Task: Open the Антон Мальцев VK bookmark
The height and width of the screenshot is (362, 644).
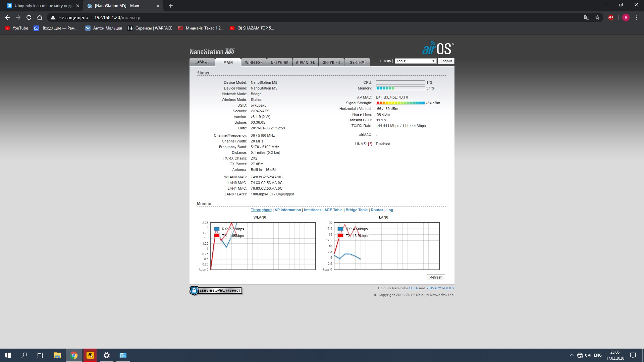Action: coord(104,28)
